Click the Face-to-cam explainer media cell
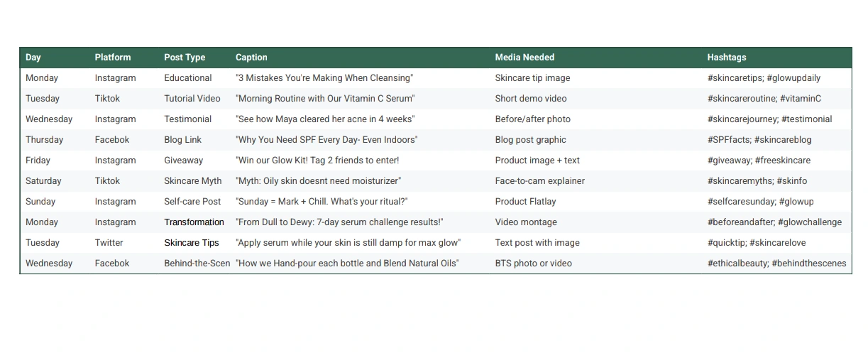 (539, 181)
